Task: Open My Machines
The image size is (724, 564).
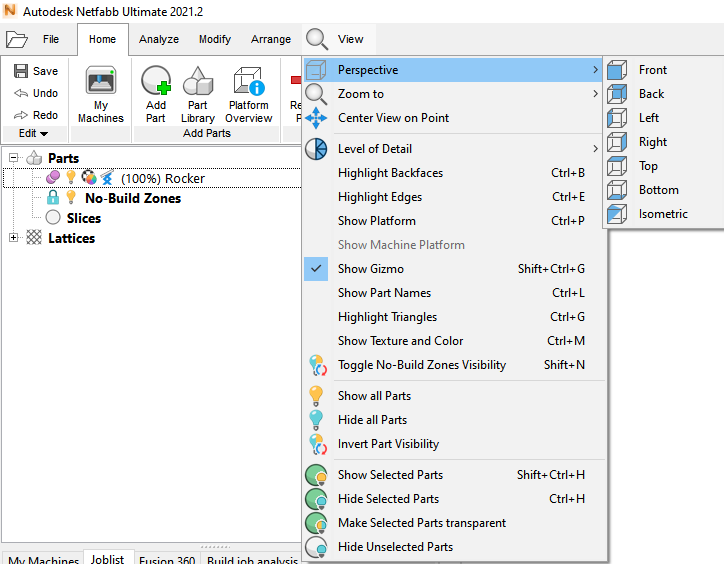Action: pos(101,95)
